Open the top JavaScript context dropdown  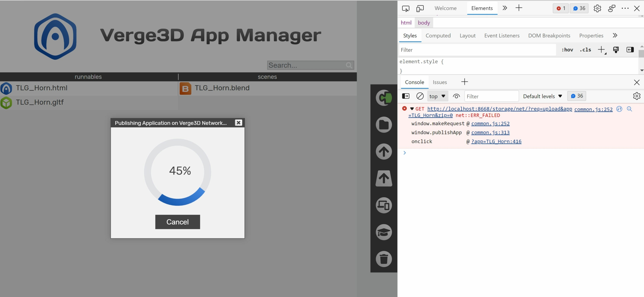pyautogui.click(x=437, y=96)
